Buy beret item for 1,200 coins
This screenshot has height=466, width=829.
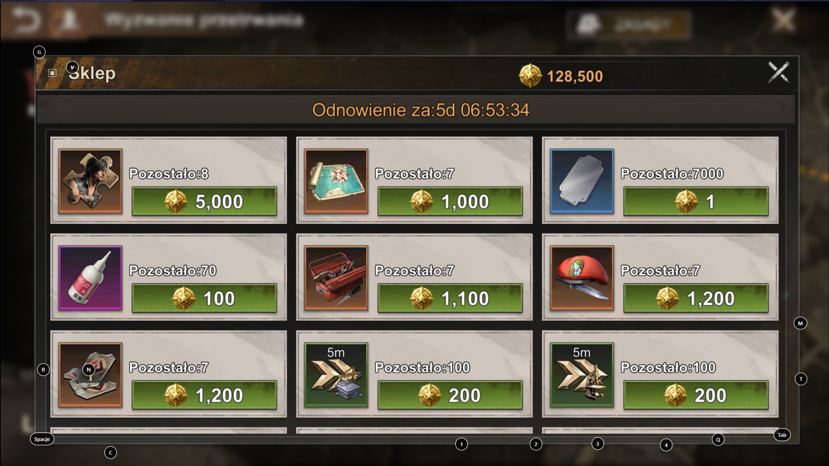(696, 298)
